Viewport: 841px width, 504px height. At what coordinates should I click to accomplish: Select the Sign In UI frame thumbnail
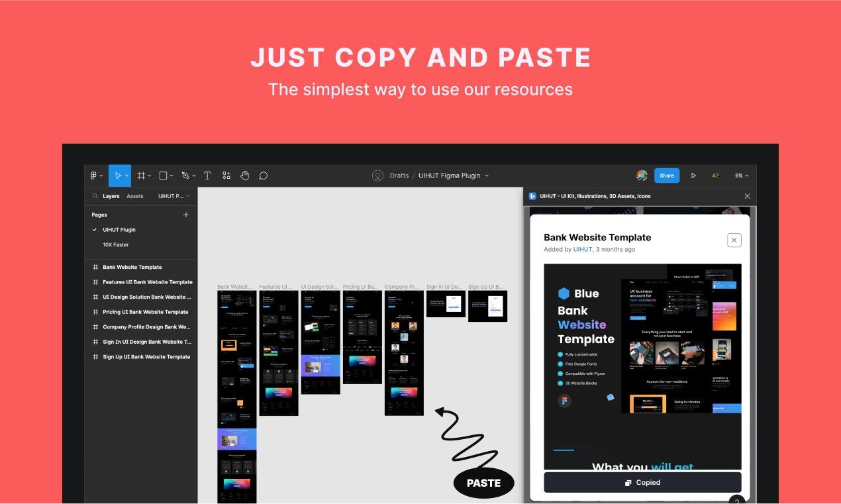point(446,304)
